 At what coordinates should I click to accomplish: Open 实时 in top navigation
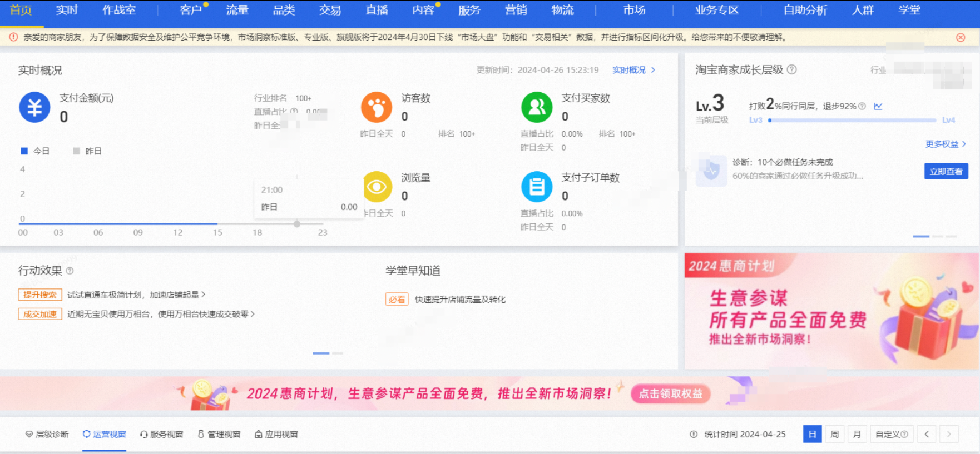coord(67,10)
